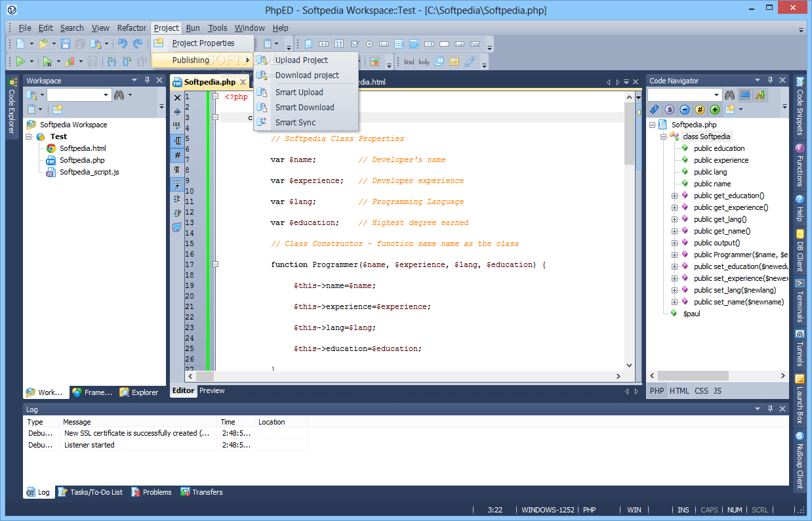812x521 pixels.
Task: Click the green plus icon in Code Navigator
Action: [715, 110]
